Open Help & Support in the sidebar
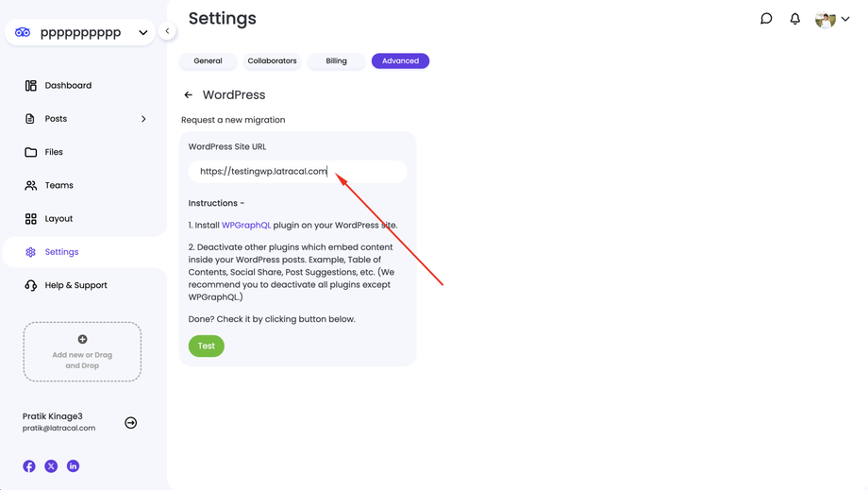The image size is (868, 490). pyautogui.click(x=75, y=285)
